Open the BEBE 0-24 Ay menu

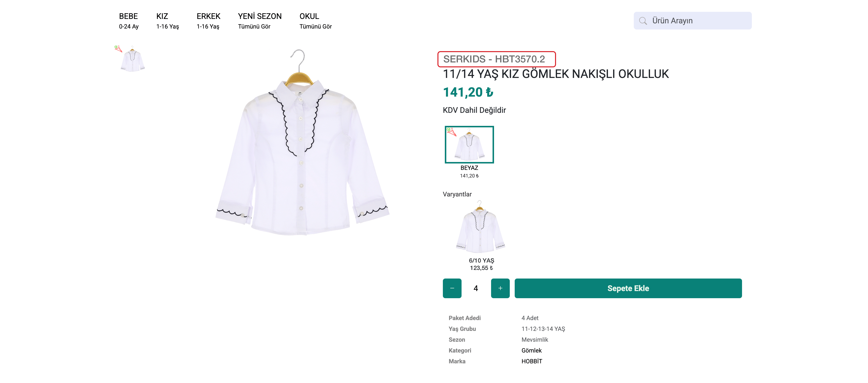[128, 21]
